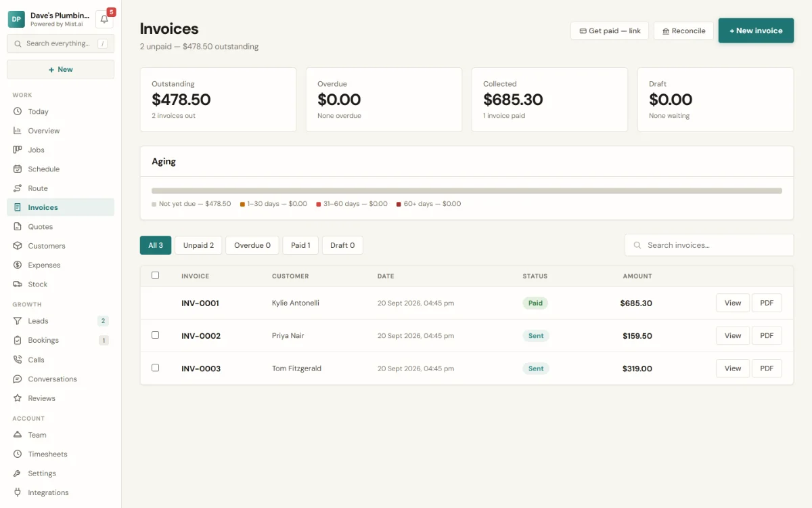Click customer name Tom Fitzgerald

[x=296, y=368]
